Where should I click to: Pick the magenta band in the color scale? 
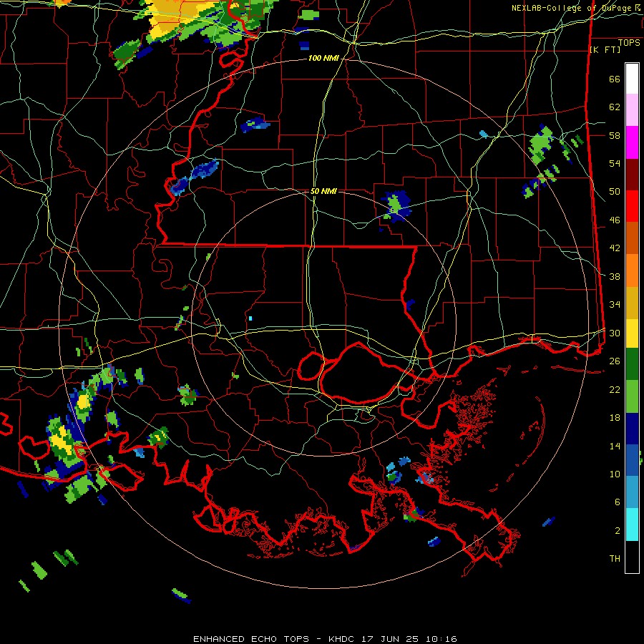632,142
